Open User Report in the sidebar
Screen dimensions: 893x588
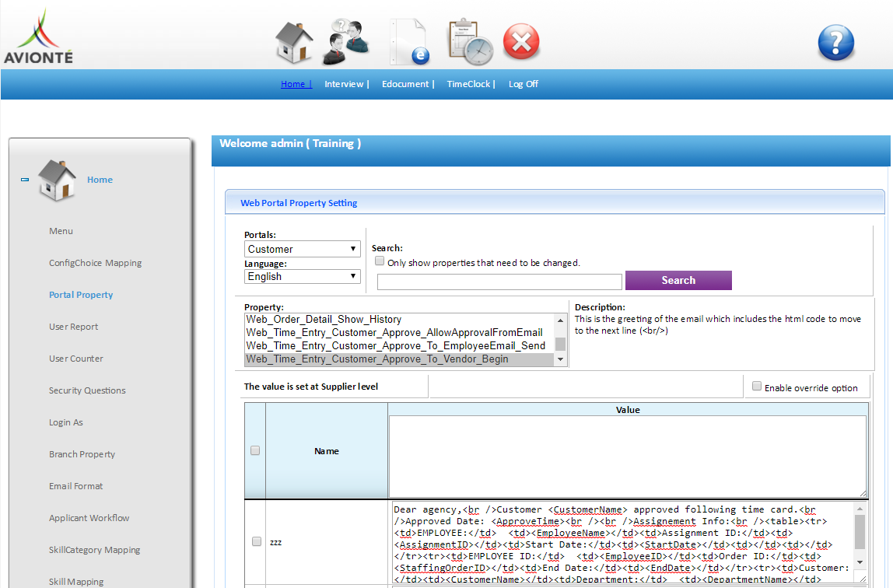tap(73, 327)
